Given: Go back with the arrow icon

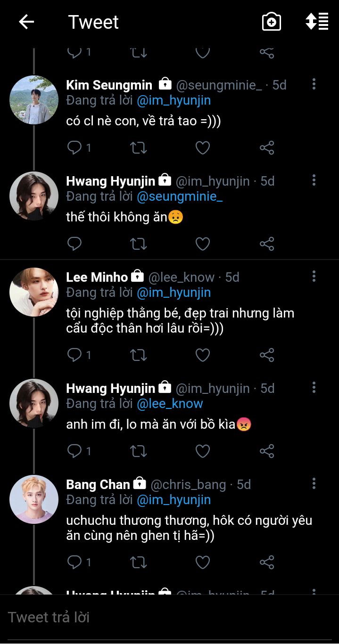Looking at the screenshot, I should [26, 22].
